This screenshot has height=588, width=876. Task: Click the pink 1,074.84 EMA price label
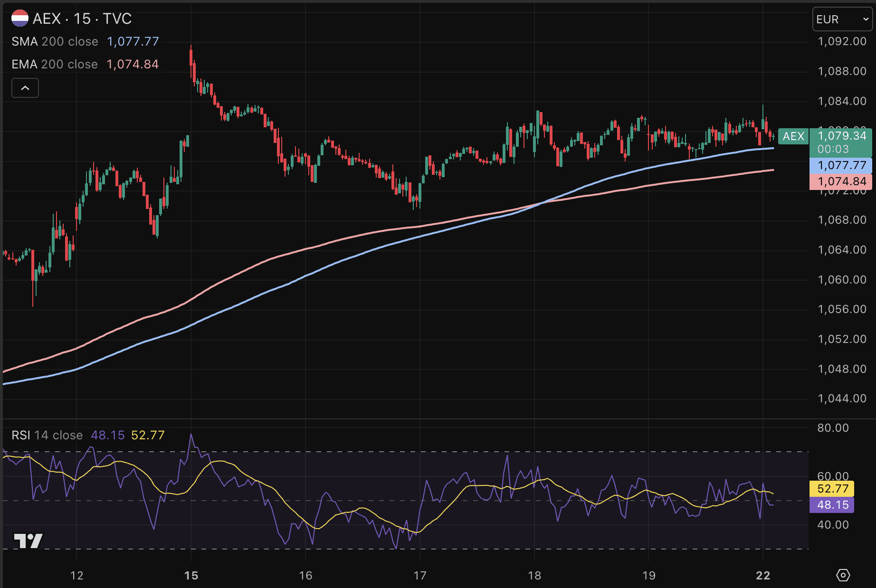pyautogui.click(x=841, y=181)
